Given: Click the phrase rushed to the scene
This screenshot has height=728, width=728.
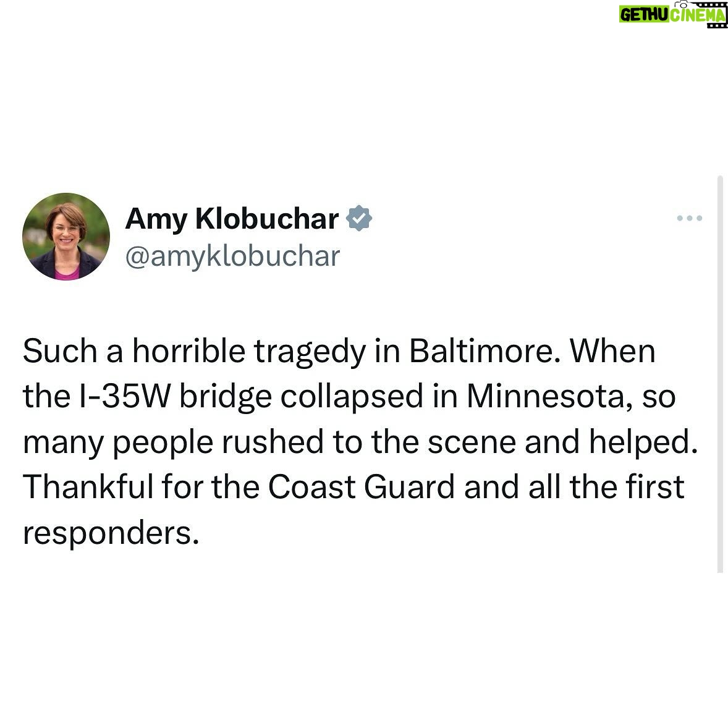Looking at the screenshot, I should [x=369, y=441].
